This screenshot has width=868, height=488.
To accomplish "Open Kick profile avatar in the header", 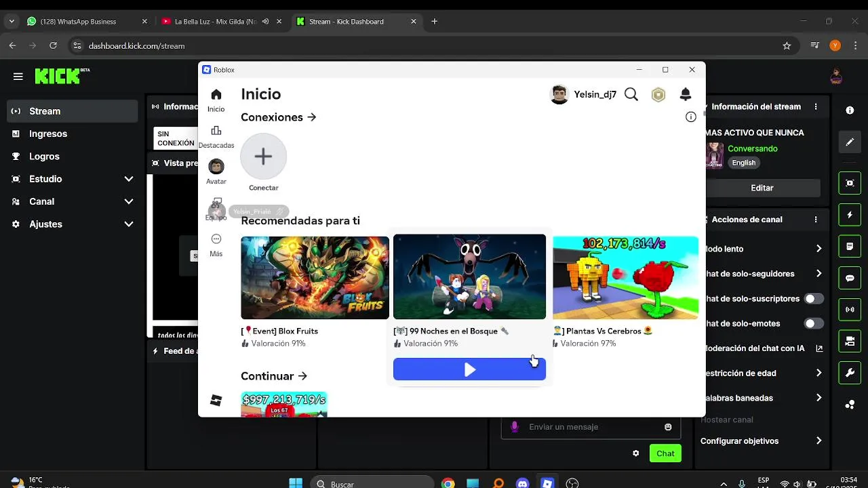I will click(x=836, y=76).
